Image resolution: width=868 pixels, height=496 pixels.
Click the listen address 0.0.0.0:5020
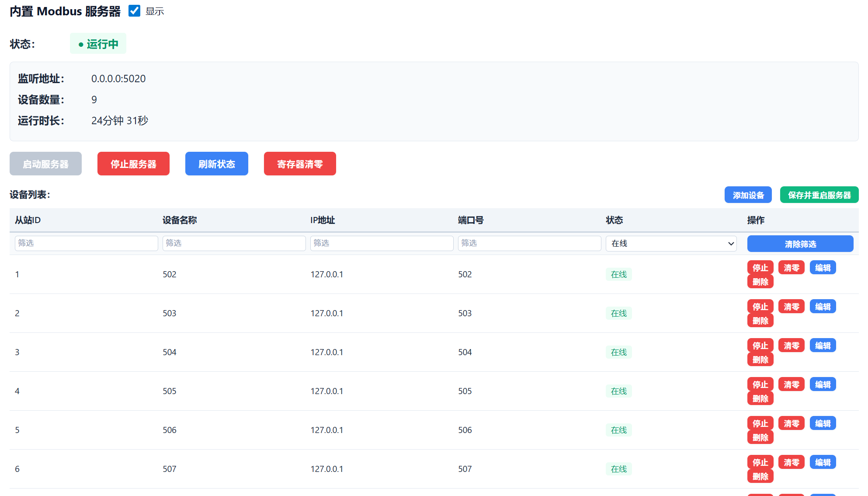click(x=118, y=79)
